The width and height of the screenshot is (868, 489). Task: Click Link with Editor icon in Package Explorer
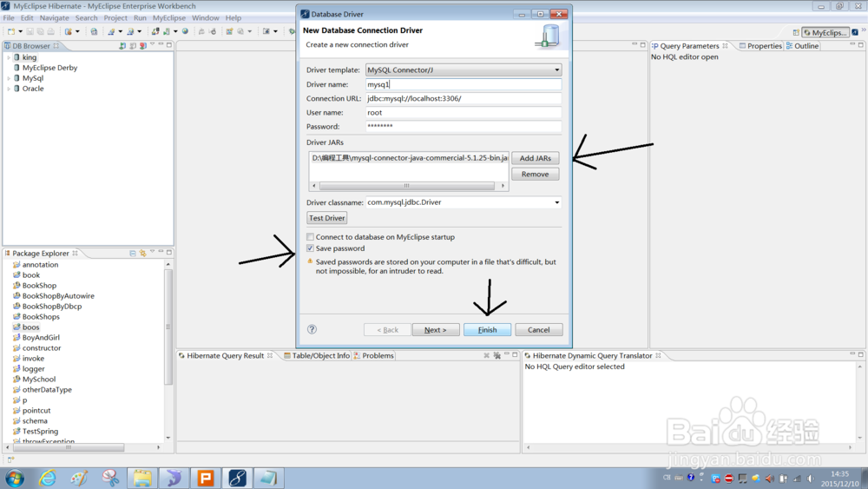click(142, 253)
